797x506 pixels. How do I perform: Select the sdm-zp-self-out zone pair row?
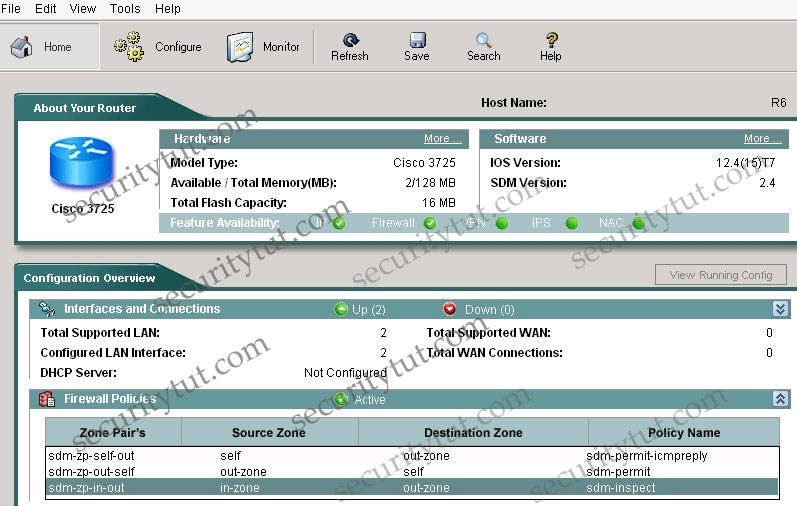pyautogui.click(x=412, y=456)
